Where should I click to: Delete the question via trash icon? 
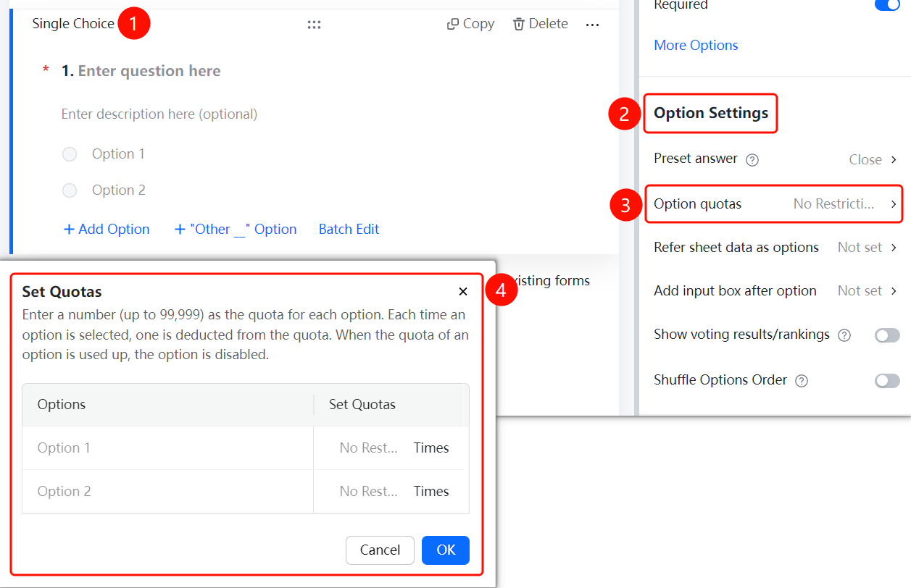(519, 24)
